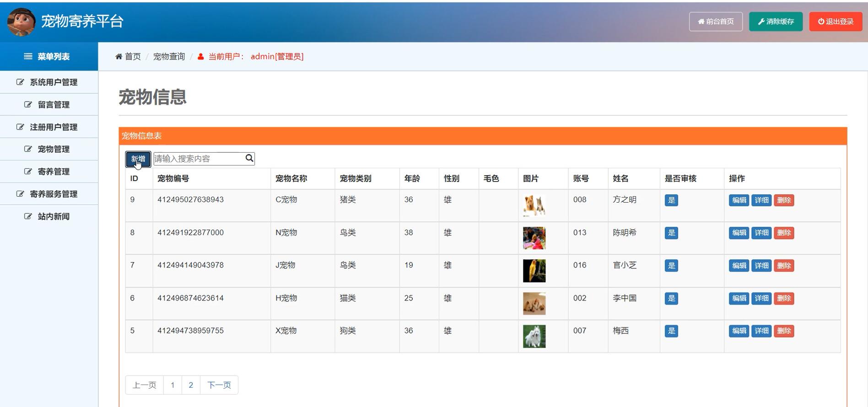Toggle the 是 audit status for 方之明
This screenshot has height=407, width=868.
pyautogui.click(x=671, y=200)
